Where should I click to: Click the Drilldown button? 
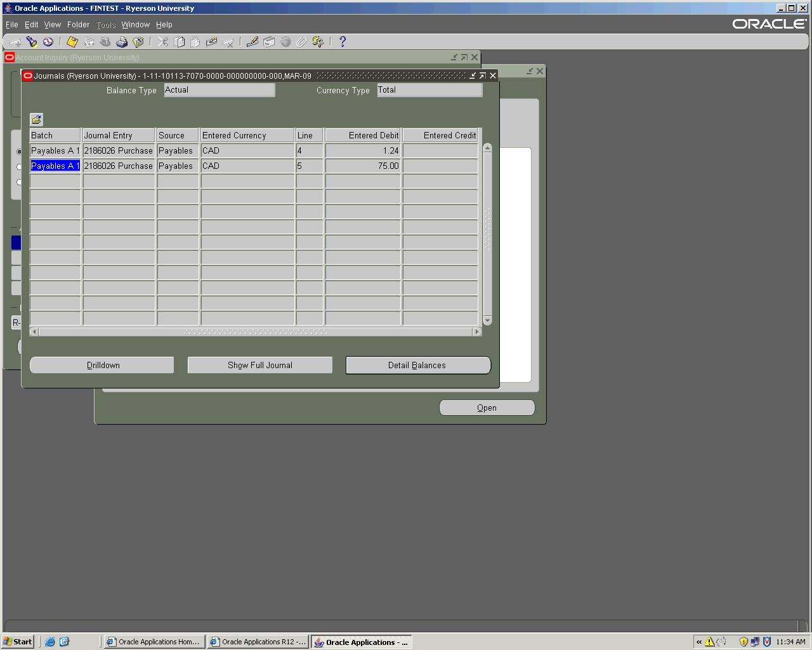[102, 365]
